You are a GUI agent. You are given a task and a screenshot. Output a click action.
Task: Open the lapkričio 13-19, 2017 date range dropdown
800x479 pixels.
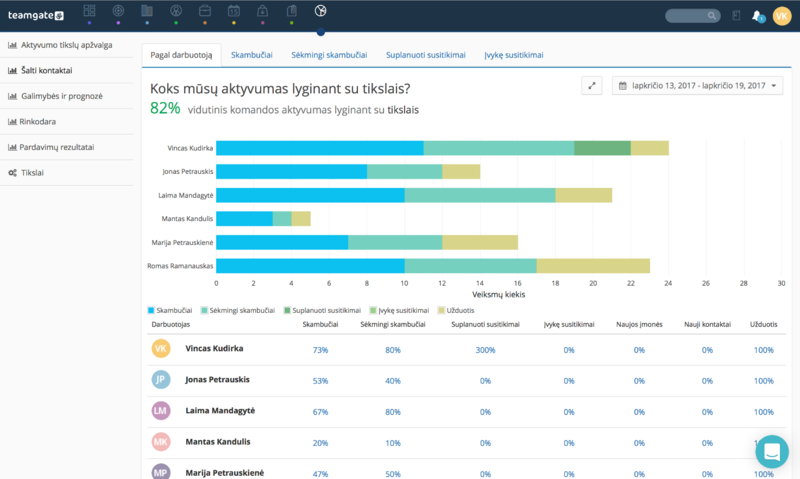(x=697, y=86)
